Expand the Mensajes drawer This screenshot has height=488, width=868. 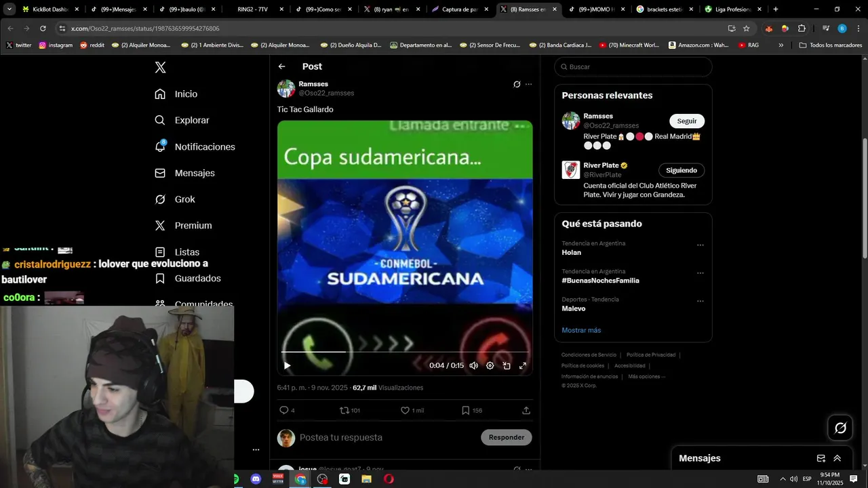coord(837,458)
